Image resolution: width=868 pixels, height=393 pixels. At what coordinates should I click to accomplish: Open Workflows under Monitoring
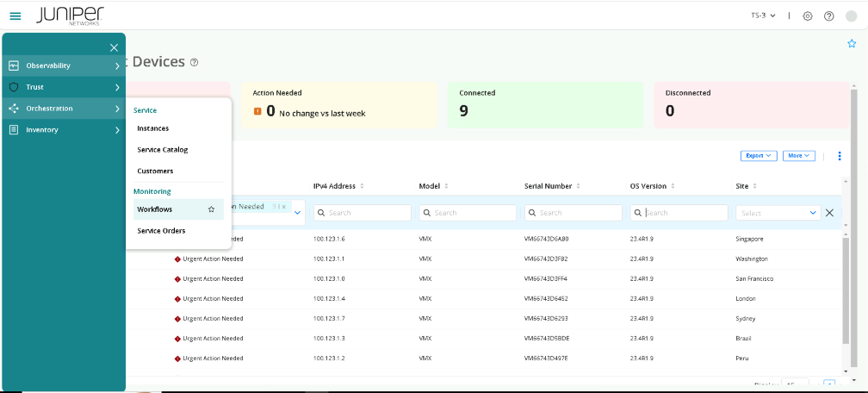click(x=178, y=209)
